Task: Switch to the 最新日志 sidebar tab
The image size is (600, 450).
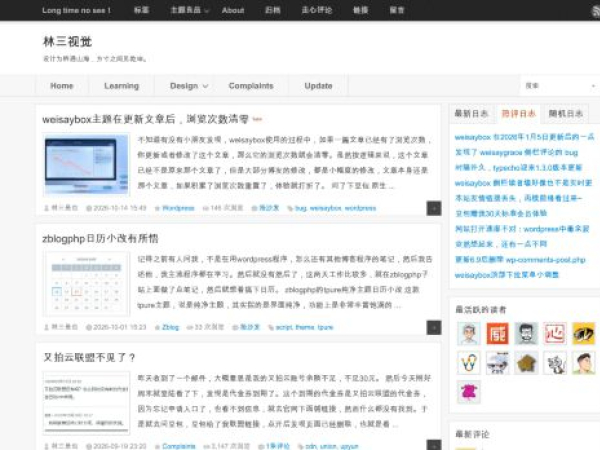Action: (x=471, y=114)
